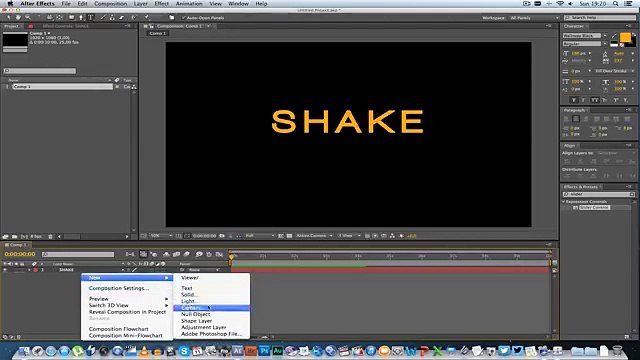Screen dimensions: 640x360
Task: Click the timeline layer search field
Action: coord(78,254)
